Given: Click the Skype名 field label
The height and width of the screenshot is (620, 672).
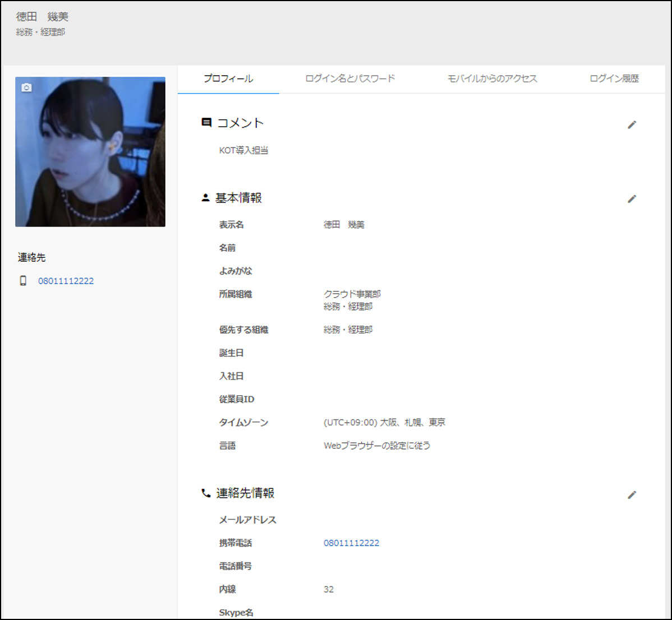Looking at the screenshot, I should (236, 613).
